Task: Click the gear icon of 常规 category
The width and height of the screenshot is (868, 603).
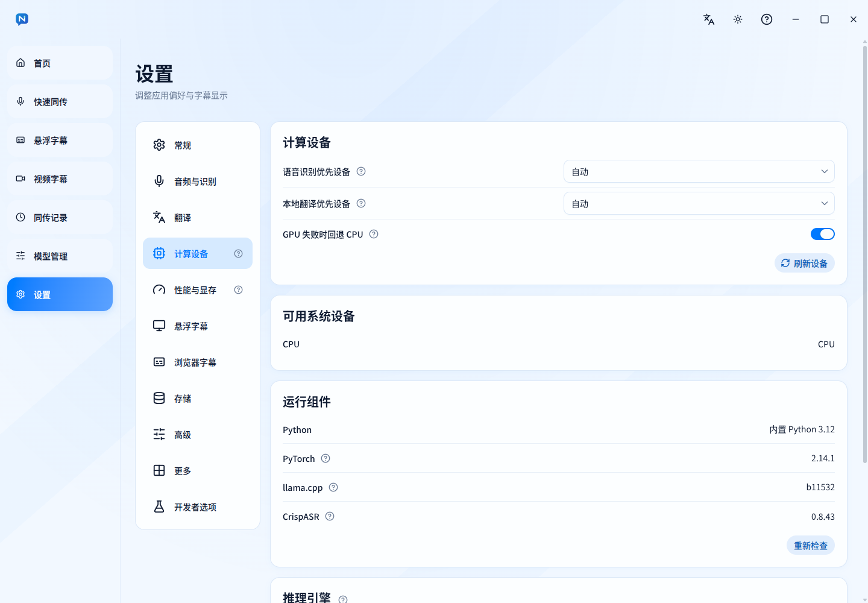Action: (x=159, y=145)
